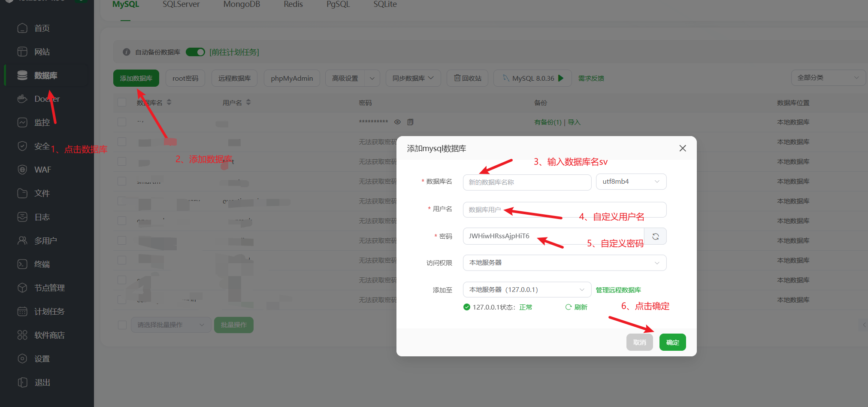
Task: Tick the select-all checkbox in table header
Action: 122,102
